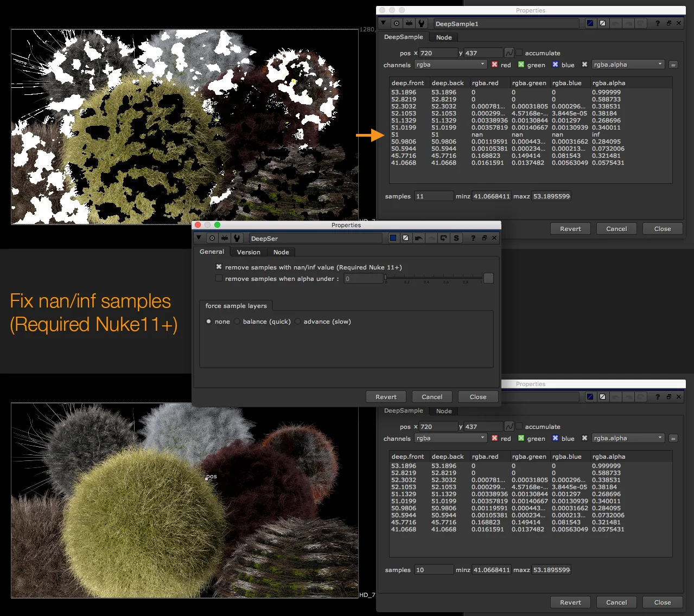The image size is (694, 616).
Task: Click the node tile color swatch in DeepSer
Action: pyautogui.click(x=393, y=238)
